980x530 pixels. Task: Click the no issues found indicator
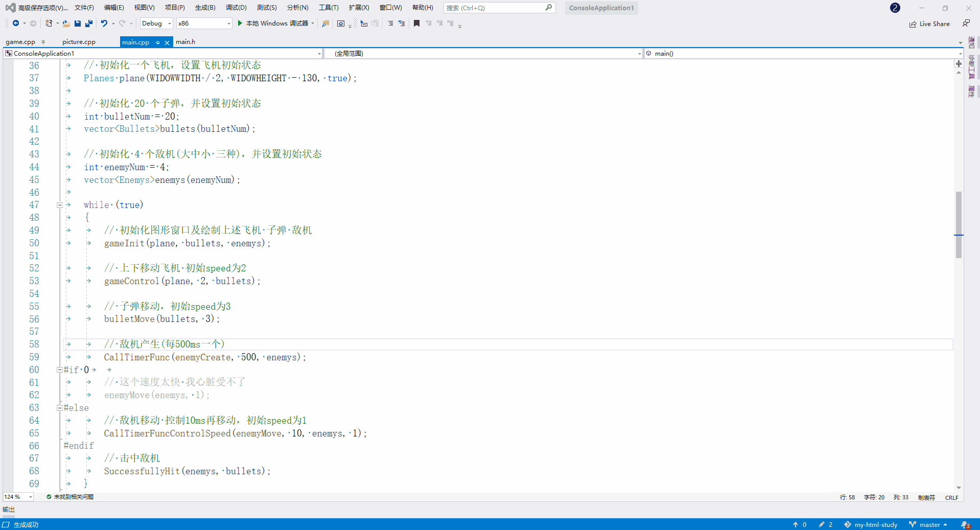click(x=70, y=497)
